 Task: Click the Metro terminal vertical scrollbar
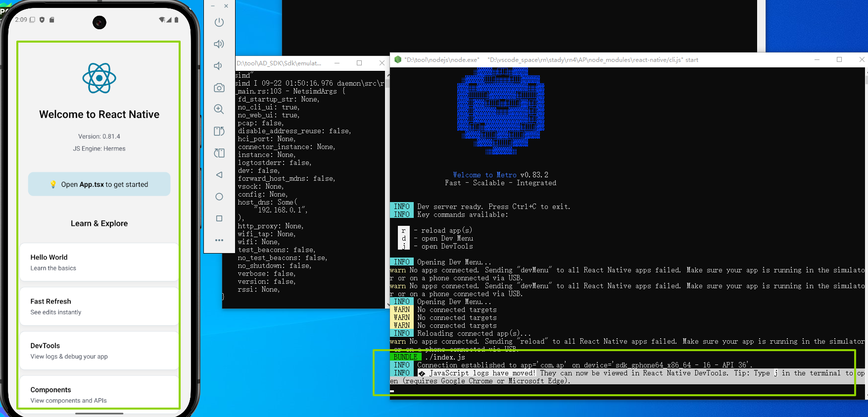(866, 233)
